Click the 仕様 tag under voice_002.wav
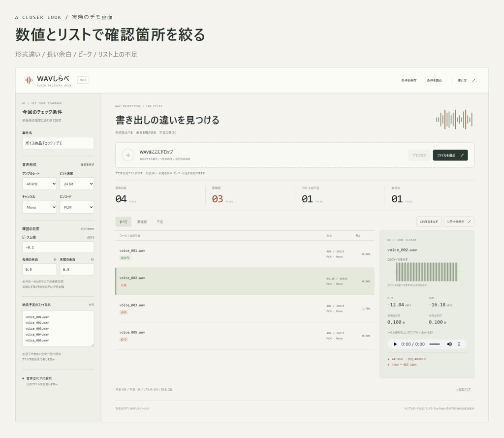This screenshot has width=504, height=438. (124, 285)
